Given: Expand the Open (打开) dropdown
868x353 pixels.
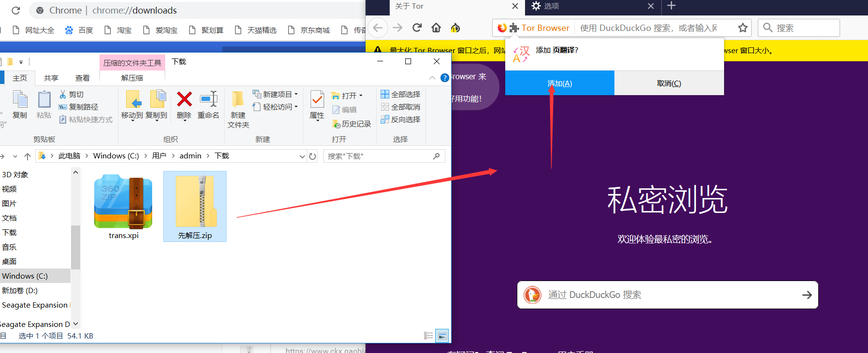Looking at the screenshot, I should [x=360, y=96].
